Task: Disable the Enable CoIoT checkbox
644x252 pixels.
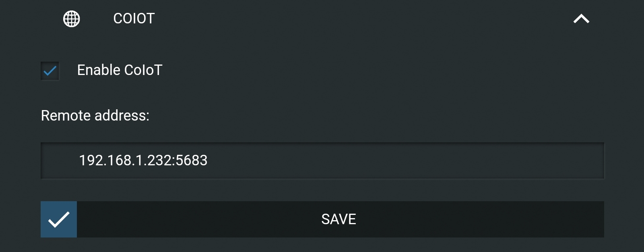Action: click(x=49, y=71)
